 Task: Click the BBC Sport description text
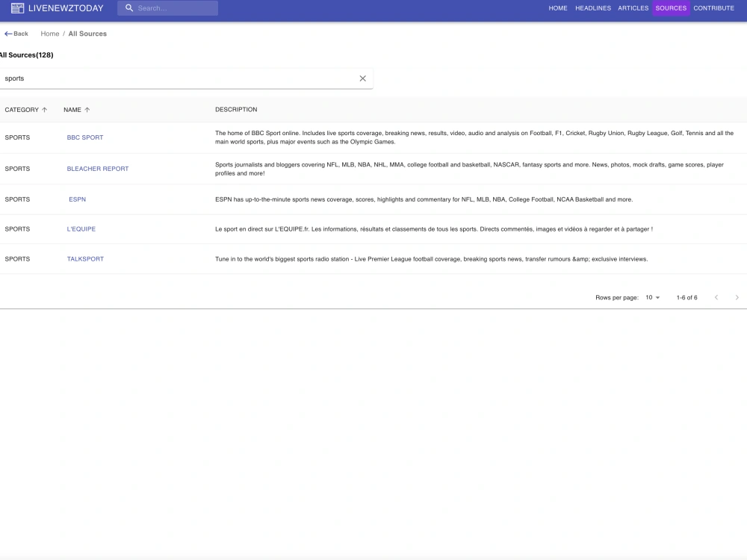coord(474,137)
